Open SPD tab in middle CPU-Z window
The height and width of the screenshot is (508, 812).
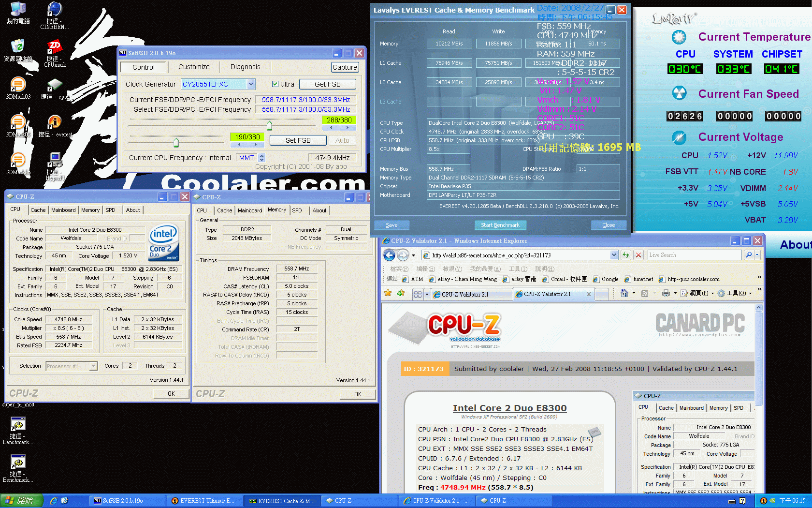[x=297, y=210]
